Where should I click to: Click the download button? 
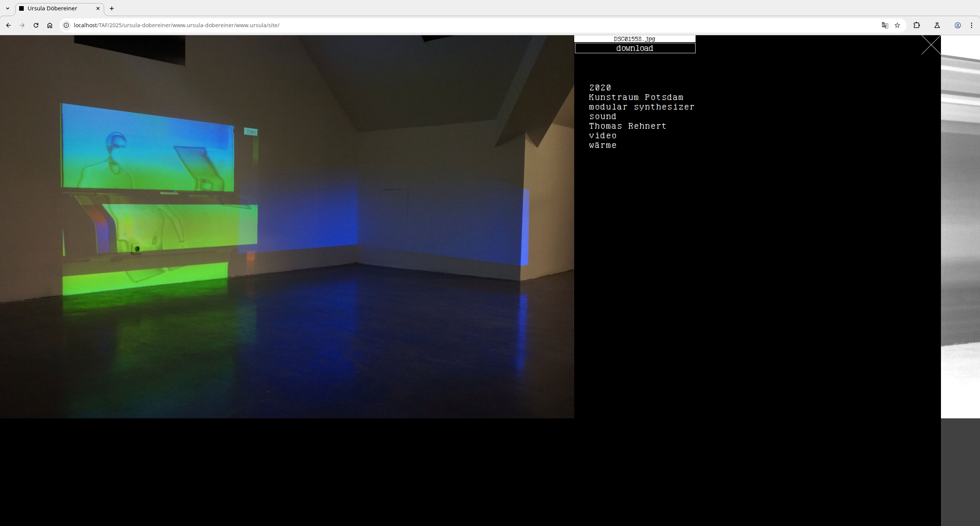click(x=635, y=48)
